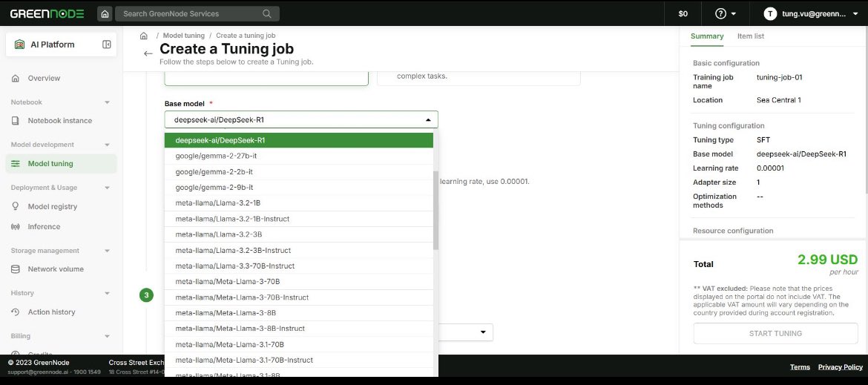Open the dropdown below the model list

(x=483, y=332)
